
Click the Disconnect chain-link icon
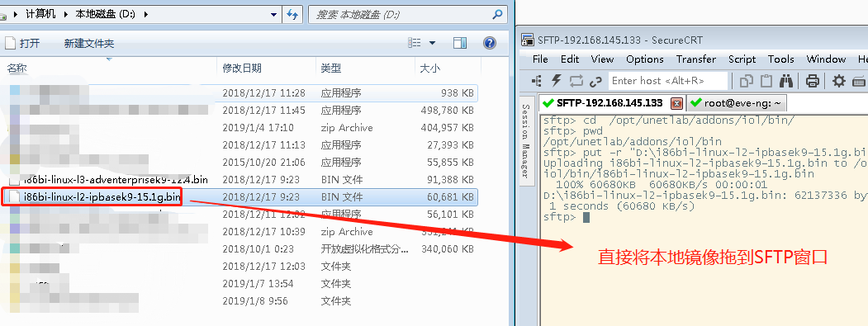point(595,82)
